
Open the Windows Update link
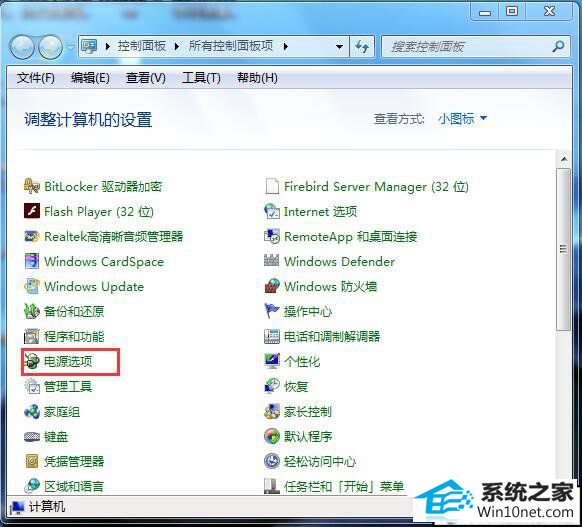(94, 287)
